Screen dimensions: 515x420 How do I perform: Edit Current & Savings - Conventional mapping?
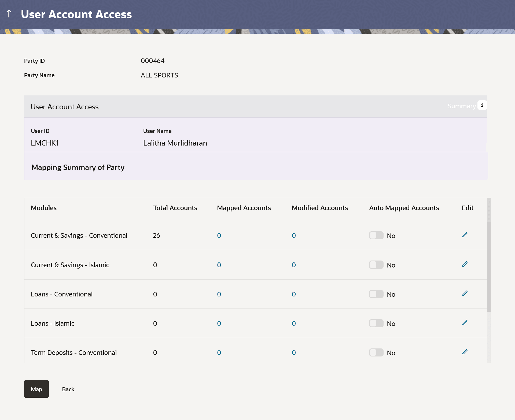pyautogui.click(x=465, y=235)
